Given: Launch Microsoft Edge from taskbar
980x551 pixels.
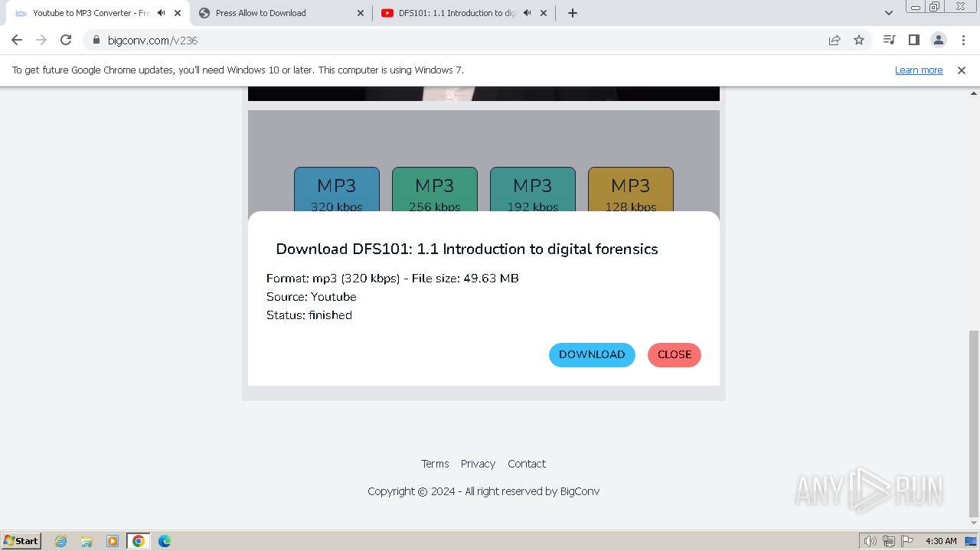Looking at the screenshot, I should pos(165,541).
